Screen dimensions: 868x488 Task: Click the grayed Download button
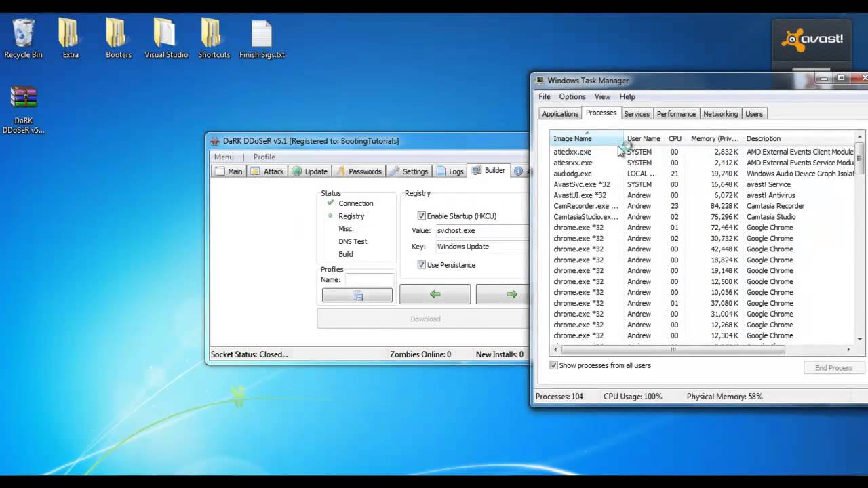[425, 319]
